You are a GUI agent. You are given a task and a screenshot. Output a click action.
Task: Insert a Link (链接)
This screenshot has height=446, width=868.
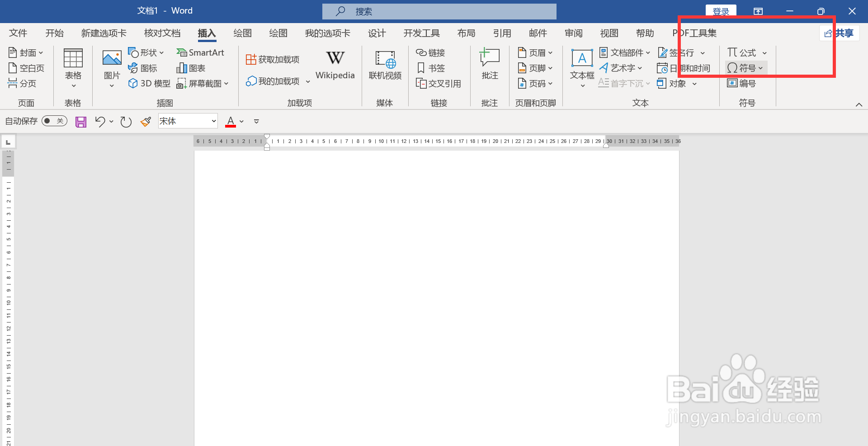click(430, 53)
